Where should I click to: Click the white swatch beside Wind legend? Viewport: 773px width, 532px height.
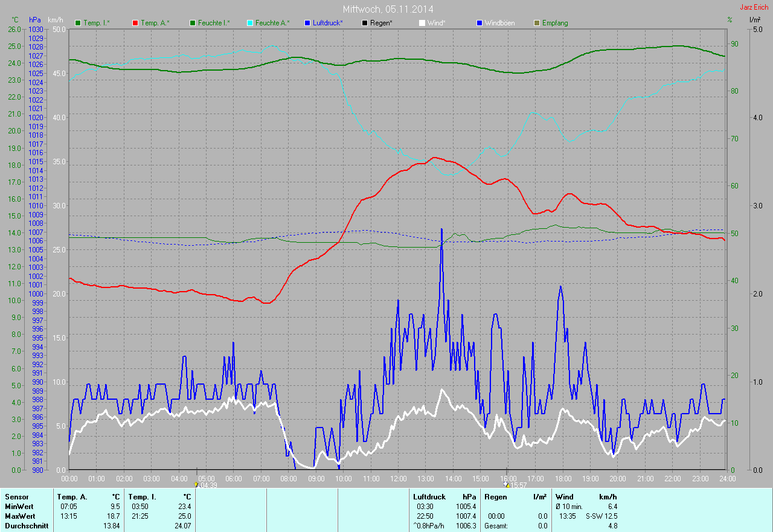click(x=422, y=23)
